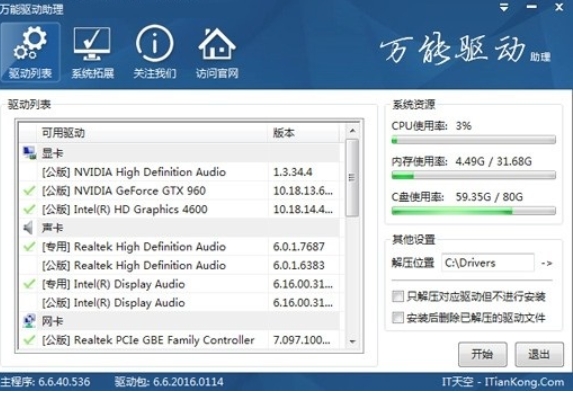Image resolution: width=573 pixels, height=394 pixels.
Task: Check the NVIDIA High Definition Audio driver
Action: click(29, 172)
